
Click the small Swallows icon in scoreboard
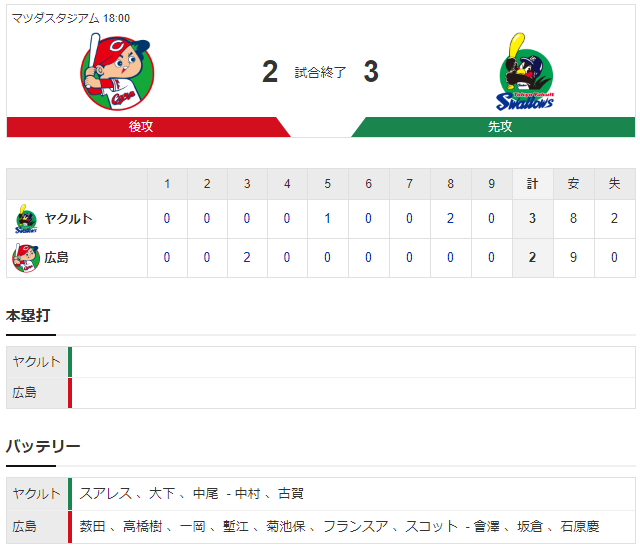point(26,219)
